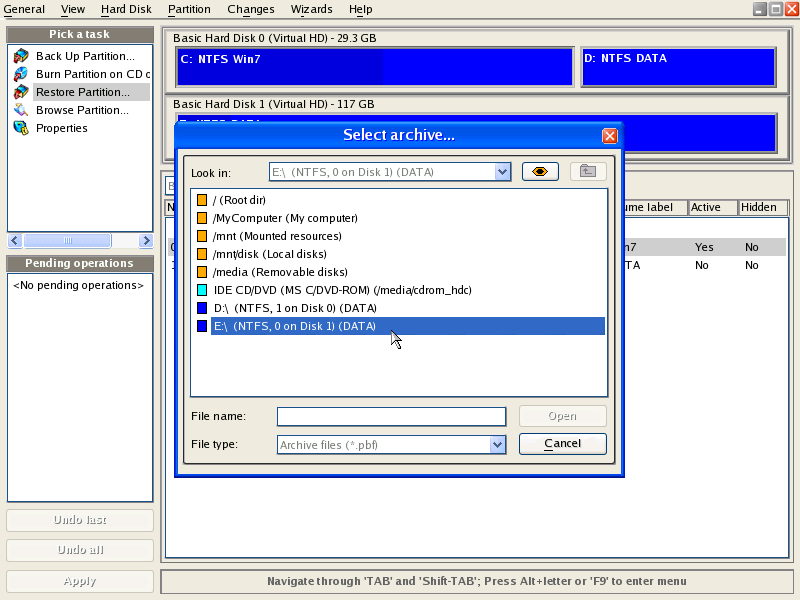Click the Browse Partition task icon
Viewport: 800px width, 600px height.
click(21, 110)
